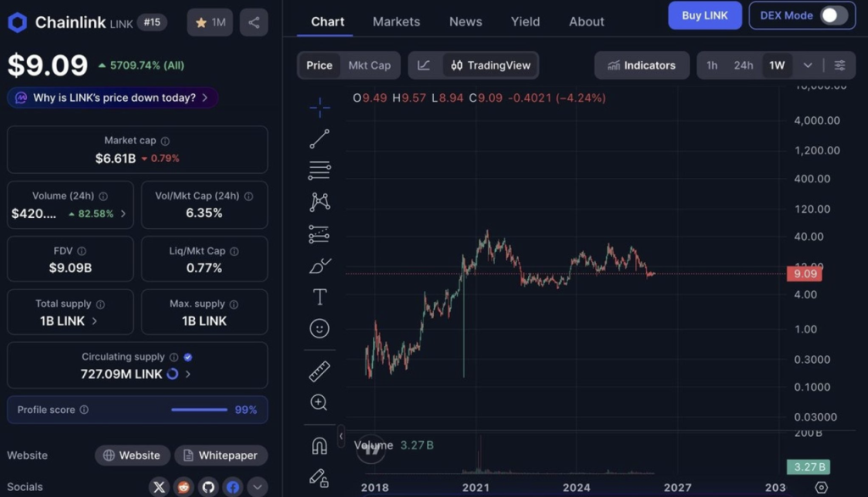Open chart axis settings gear icon
868x497 pixels.
pyautogui.click(x=821, y=488)
